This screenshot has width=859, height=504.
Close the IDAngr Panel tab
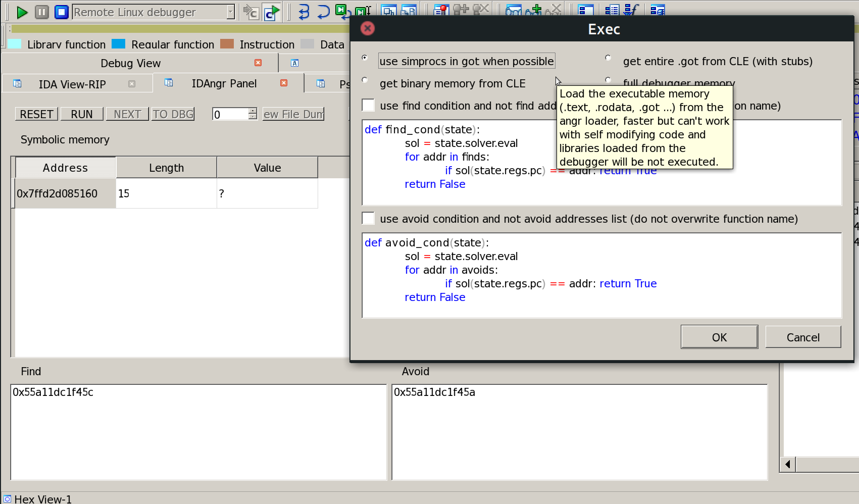click(x=284, y=83)
